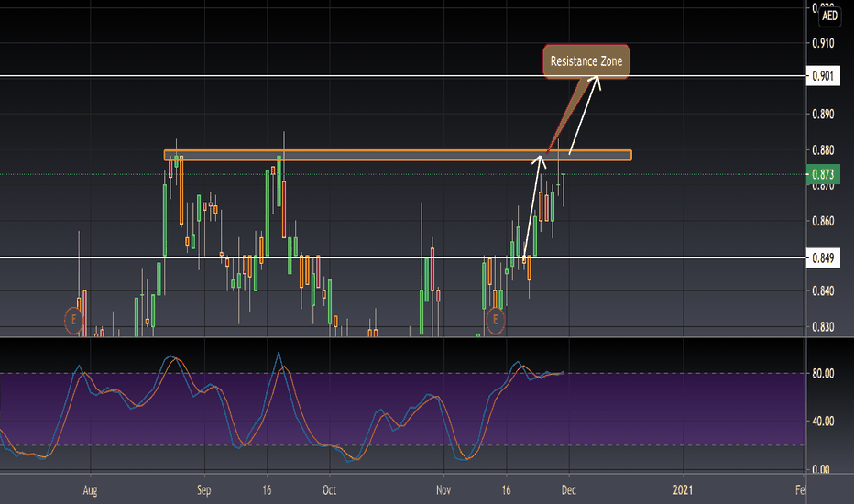
Task: Click the 0.880 price axis label
Action: tap(823, 150)
